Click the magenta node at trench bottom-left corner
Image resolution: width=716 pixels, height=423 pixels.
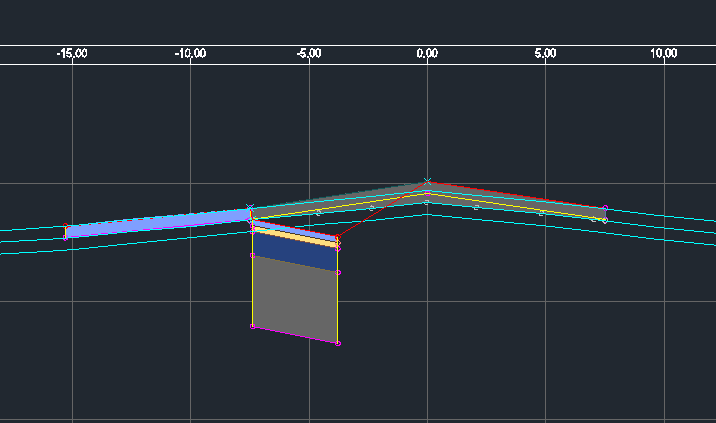coord(253,326)
